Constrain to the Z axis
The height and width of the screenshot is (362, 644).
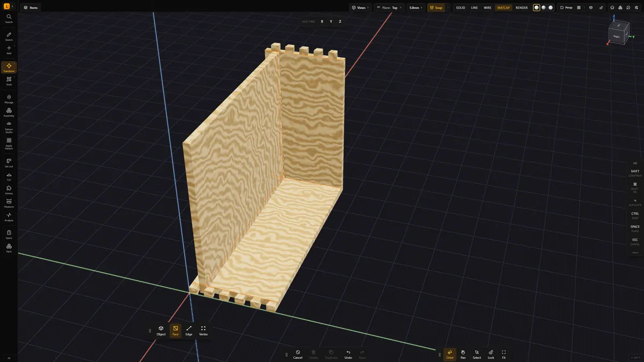(340, 21)
